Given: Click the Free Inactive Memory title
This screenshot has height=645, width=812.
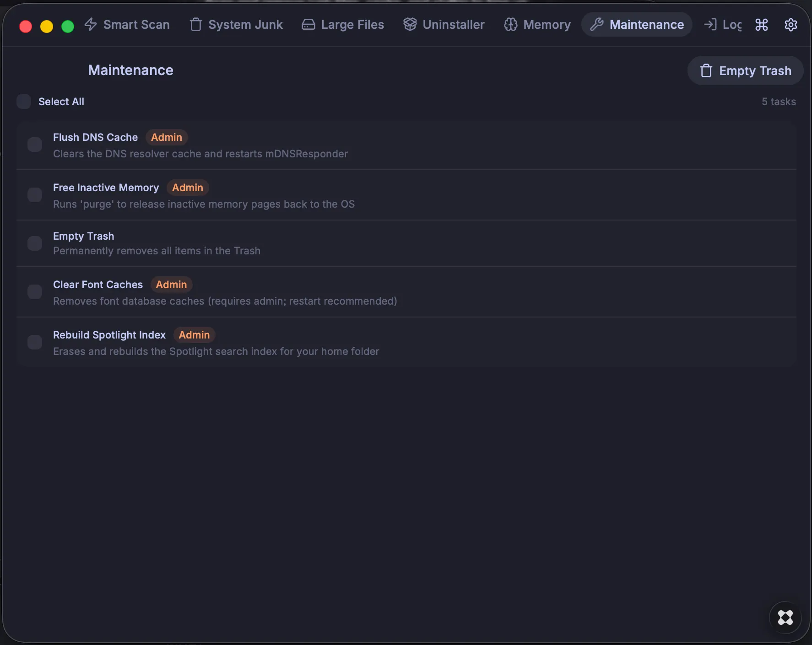Looking at the screenshot, I should pos(106,188).
